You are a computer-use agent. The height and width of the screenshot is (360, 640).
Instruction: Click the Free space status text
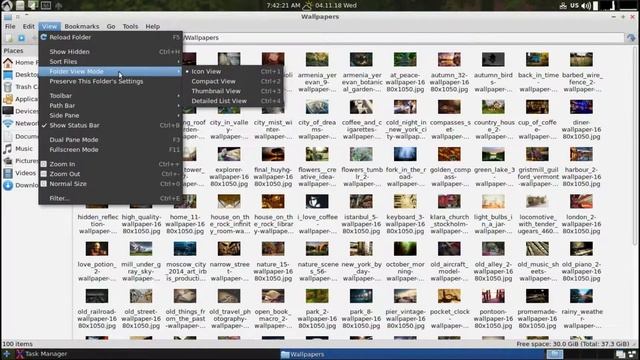coord(573,344)
